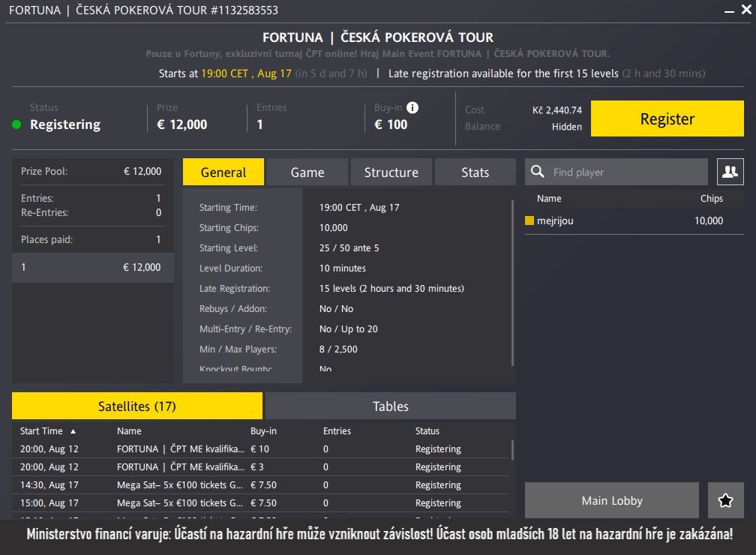Click the green Registering status dot
This screenshot has width=756, height=555.
click(16, 124)
